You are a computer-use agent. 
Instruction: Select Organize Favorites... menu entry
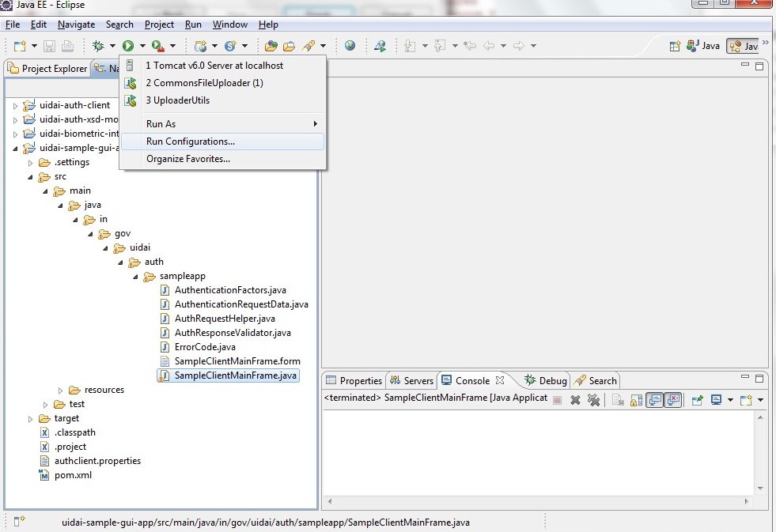pyautogui.click(x=223, y=159)
